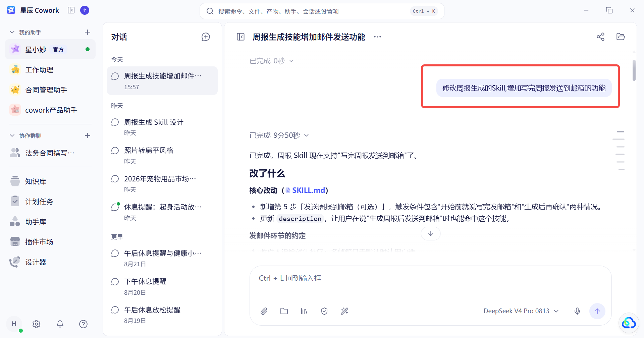Open the three-dot menu beside conversation title
This screenshot has height=338, width=644.
377,37
